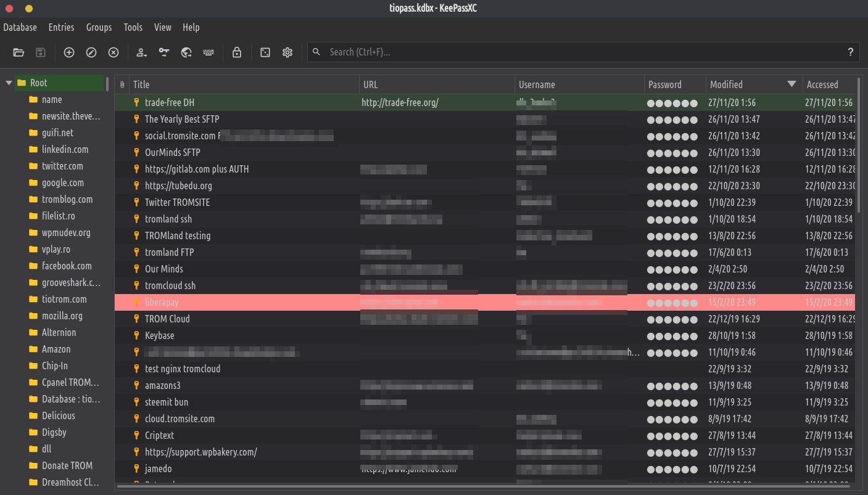Viewport: 868px width, 495px height.
Task: Open search help question mark icon
Action: click(851, 52)
